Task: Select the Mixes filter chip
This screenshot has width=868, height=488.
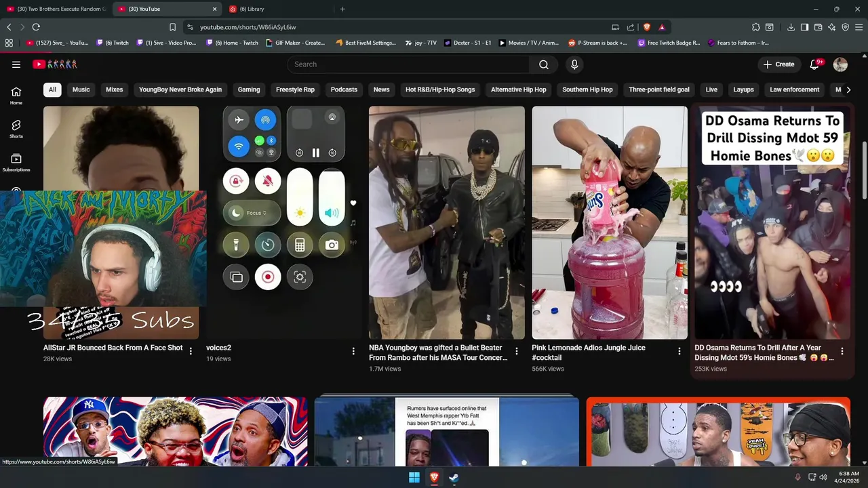Action: coord(115,89)
